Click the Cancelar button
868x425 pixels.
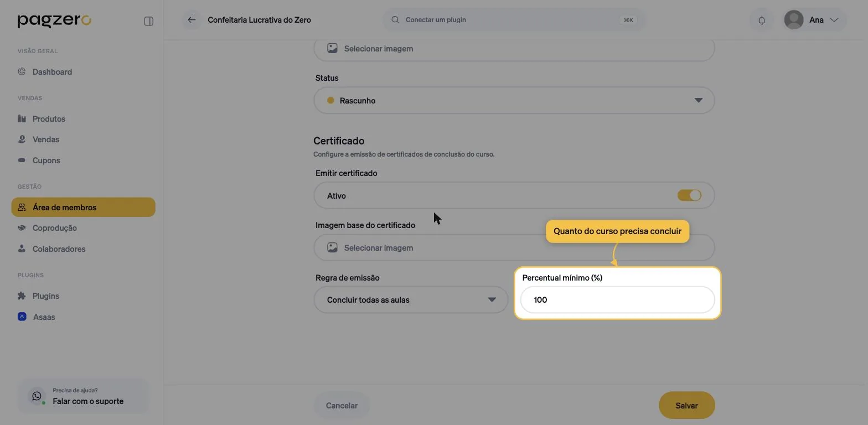[x=342, y=405]
